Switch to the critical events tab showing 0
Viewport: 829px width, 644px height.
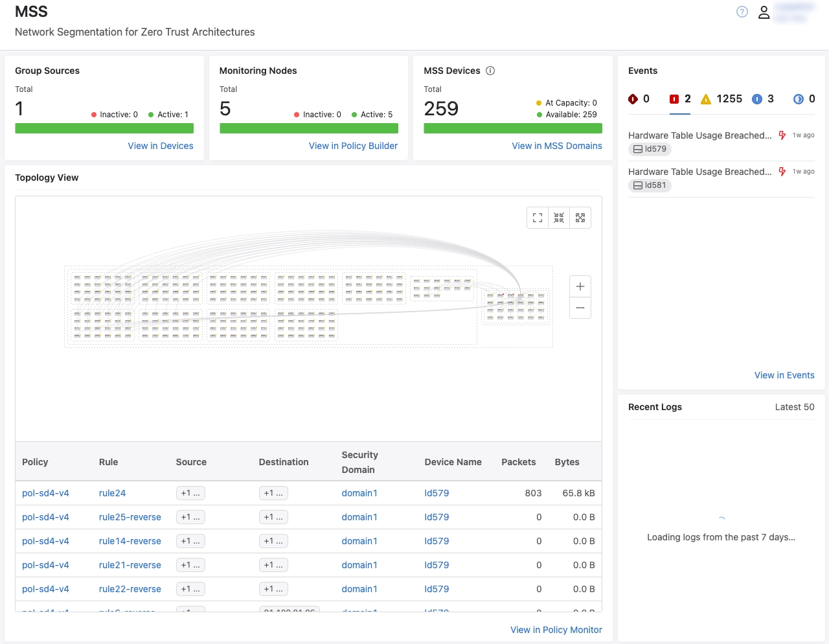639,99
